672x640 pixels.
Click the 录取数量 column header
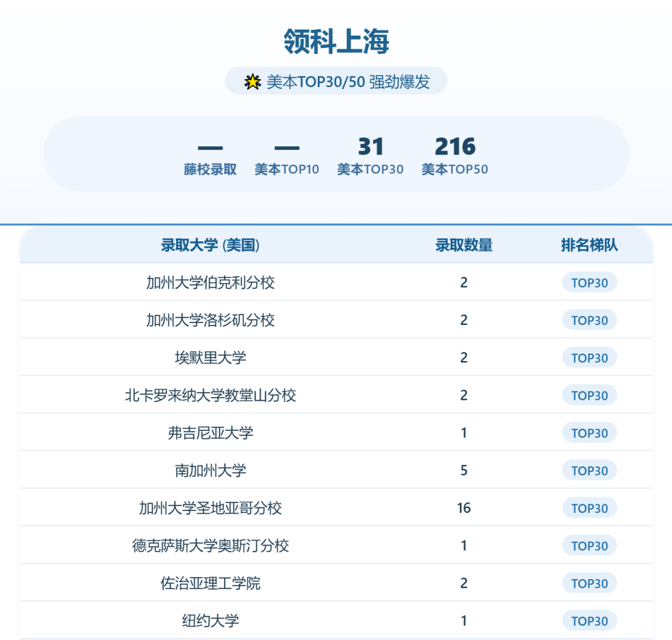(464, 245)
